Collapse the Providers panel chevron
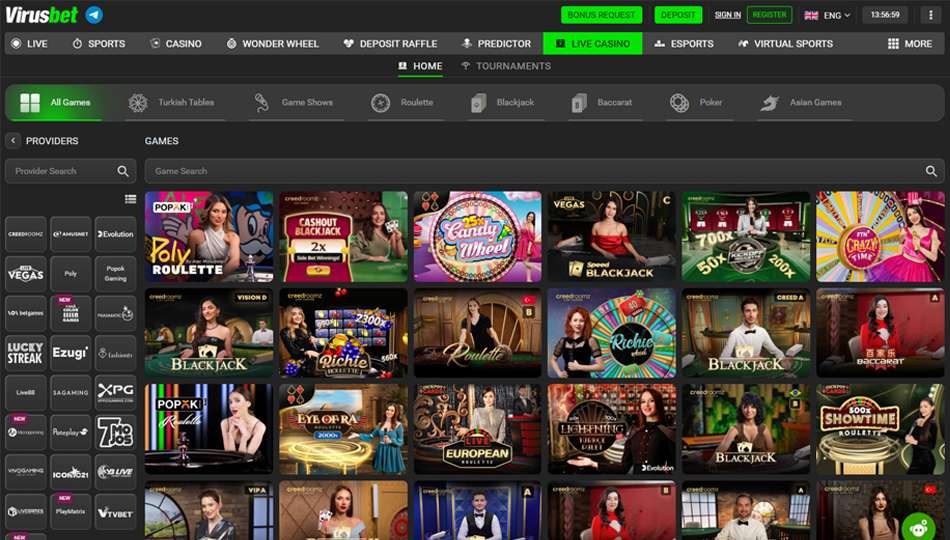This screenshot has width=950, height=540. tap(13, 141)
